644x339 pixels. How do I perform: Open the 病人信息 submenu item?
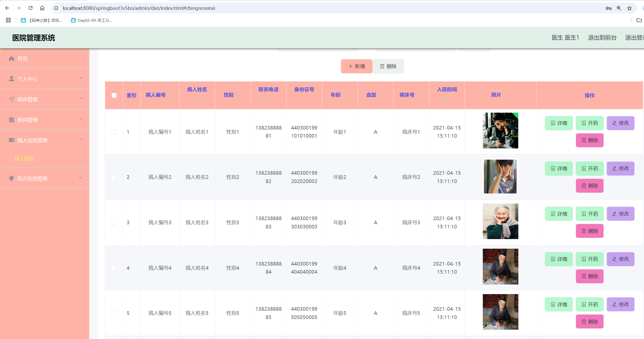[24, 159]
